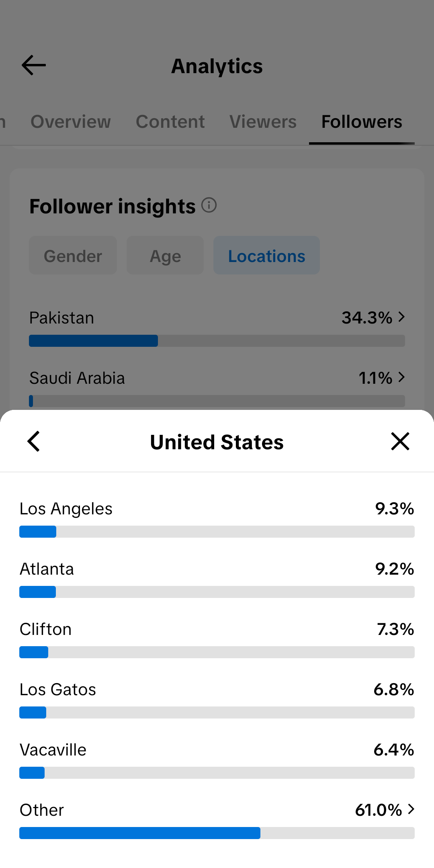Tap the Vacaville 6.4% value
The image size is (434, 868).
tap(394, 750)
